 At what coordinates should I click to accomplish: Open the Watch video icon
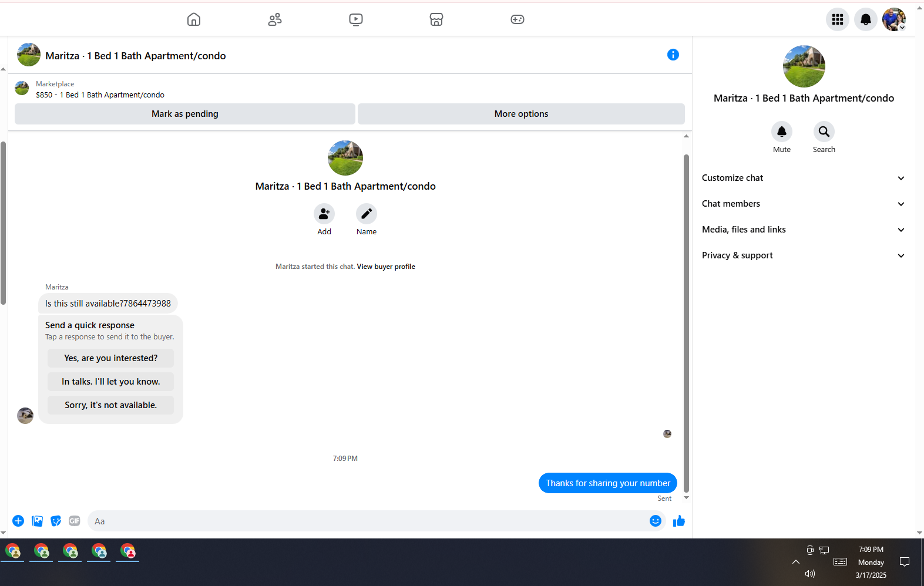click(356, 19)
